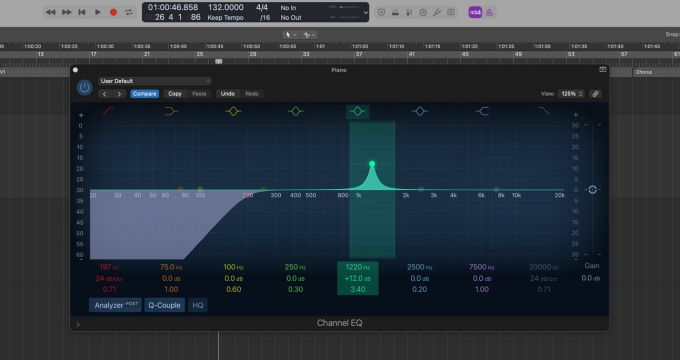Go to the beginning of the project
This screenshot has width=680, height=360.
82,12
